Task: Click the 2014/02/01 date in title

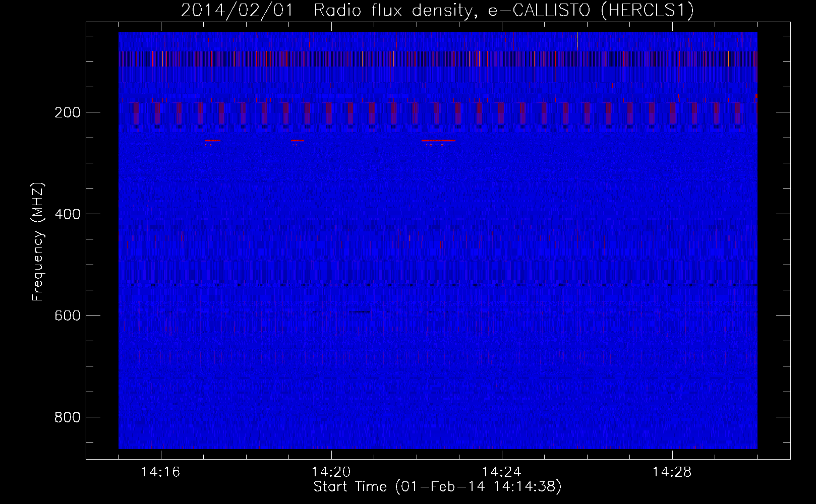Action: pyautogui.click(x=237, y=10)
